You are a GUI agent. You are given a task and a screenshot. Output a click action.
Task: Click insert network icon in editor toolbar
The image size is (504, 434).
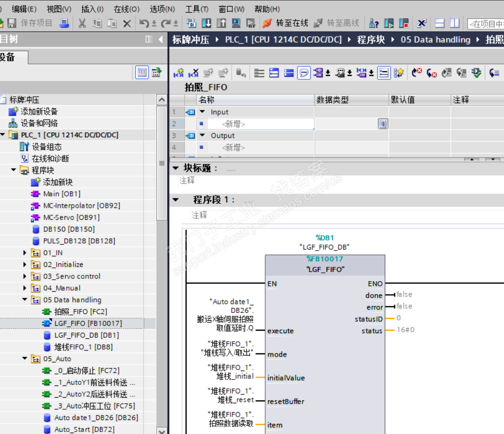click(x=178, y=73)
